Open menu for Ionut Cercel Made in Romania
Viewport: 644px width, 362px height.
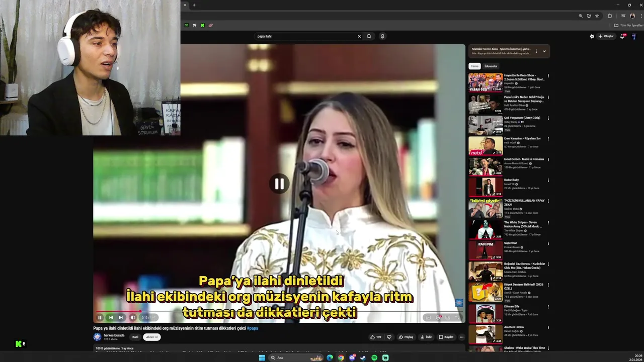pos(548,159)
